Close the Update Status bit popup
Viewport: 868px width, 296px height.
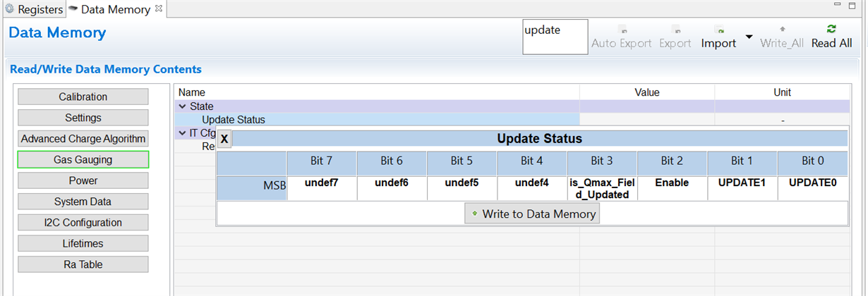224,139
